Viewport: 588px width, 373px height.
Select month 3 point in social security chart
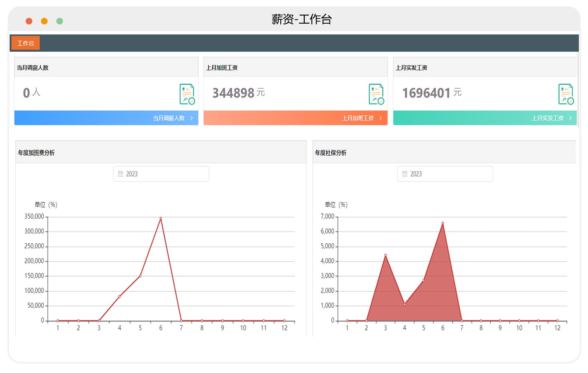pos(386,255)
